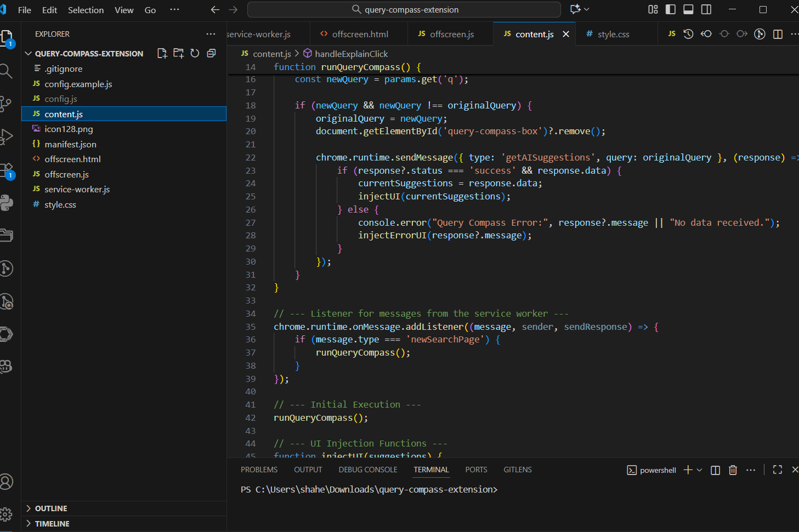Open the new terminal profile dropdown
799x532 pixels.
click(x=699, y=470)
